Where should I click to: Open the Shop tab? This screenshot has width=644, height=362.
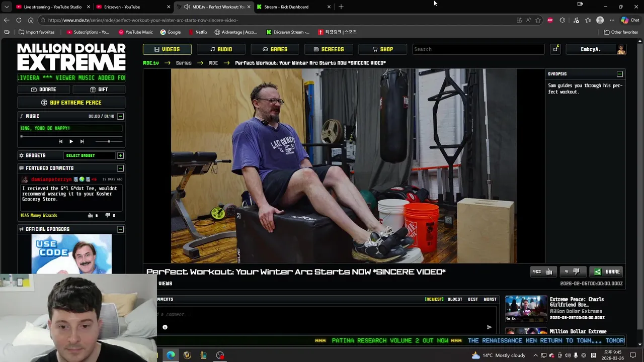click(382, 49)
